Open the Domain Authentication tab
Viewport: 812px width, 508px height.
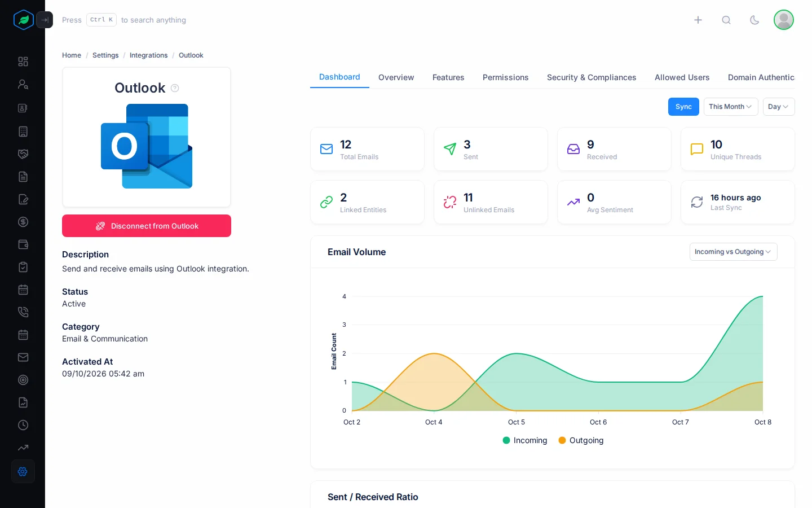pyautogui.click(x=761, y=77)
